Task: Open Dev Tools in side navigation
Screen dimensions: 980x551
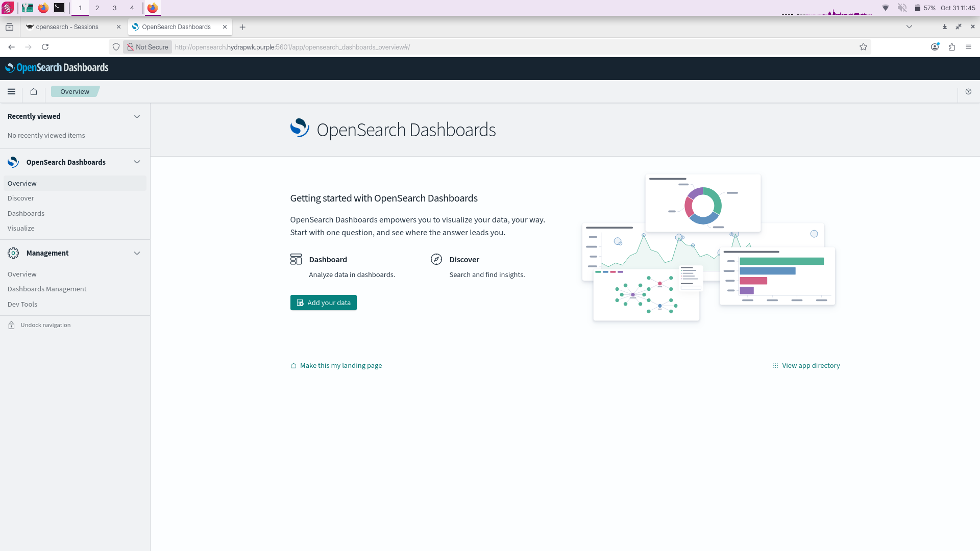Action: [x=22, y=305]
